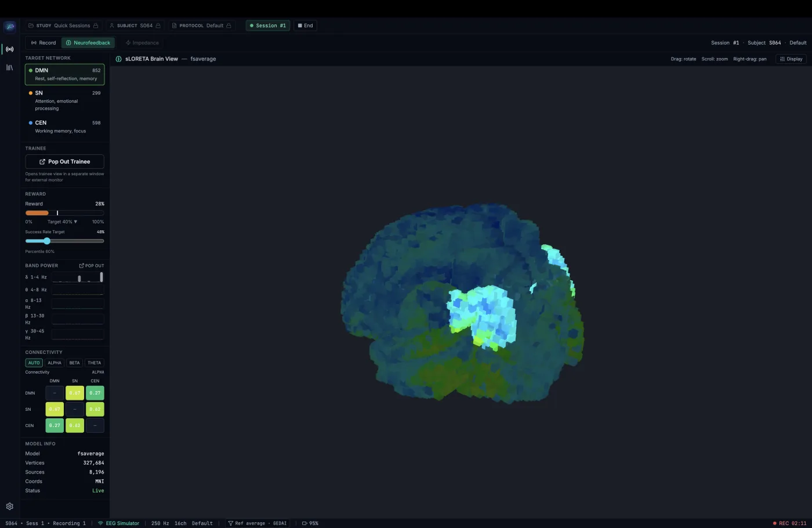
Task: Click the Study folder icon
Action: click(31, 26)
